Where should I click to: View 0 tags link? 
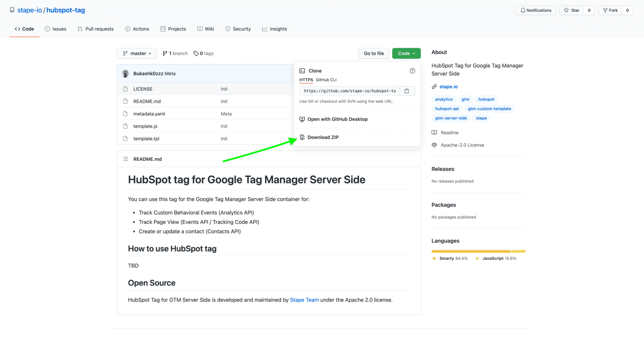[203, 53]
